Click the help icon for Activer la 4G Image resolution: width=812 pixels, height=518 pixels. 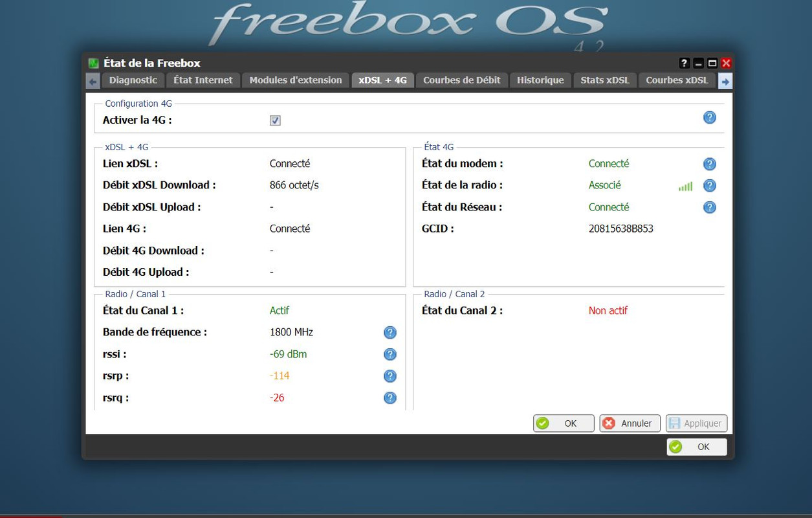click(x=710, y=117)
